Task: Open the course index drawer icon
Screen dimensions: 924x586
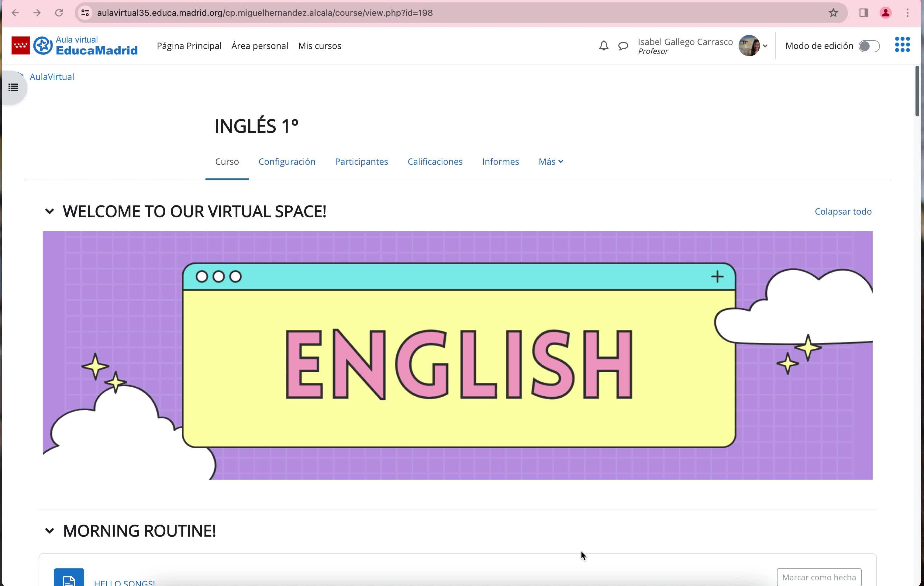Action: click(13, 88)
